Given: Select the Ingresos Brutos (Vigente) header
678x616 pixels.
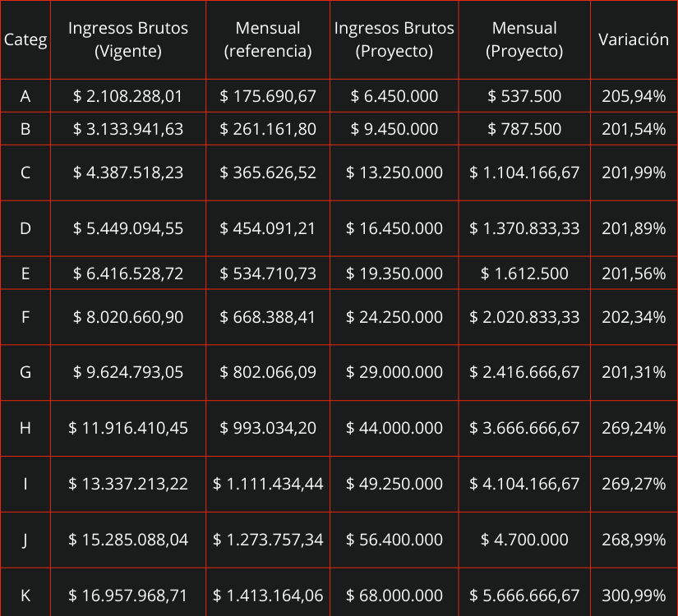Looking at the screenshot, I should (128, 39).
